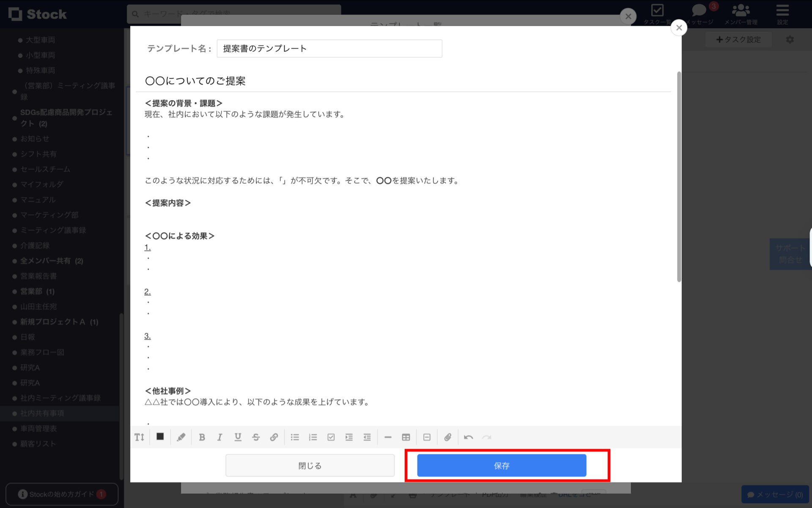Insert a hyperlink in the template
The image size is (812, 508).
[x=274, y=437]
